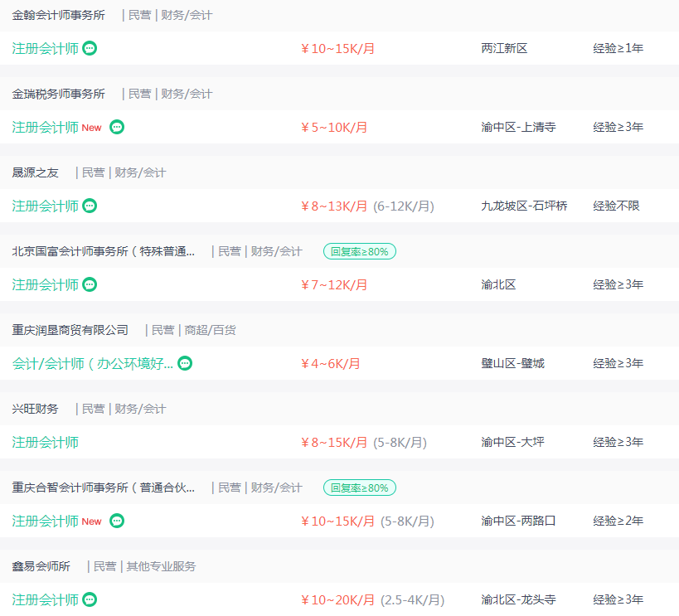Open 注册会计师 job at 渝中区-上清寺
The height and width of the screenshot is (616, 679).
[x=46, y=127]
